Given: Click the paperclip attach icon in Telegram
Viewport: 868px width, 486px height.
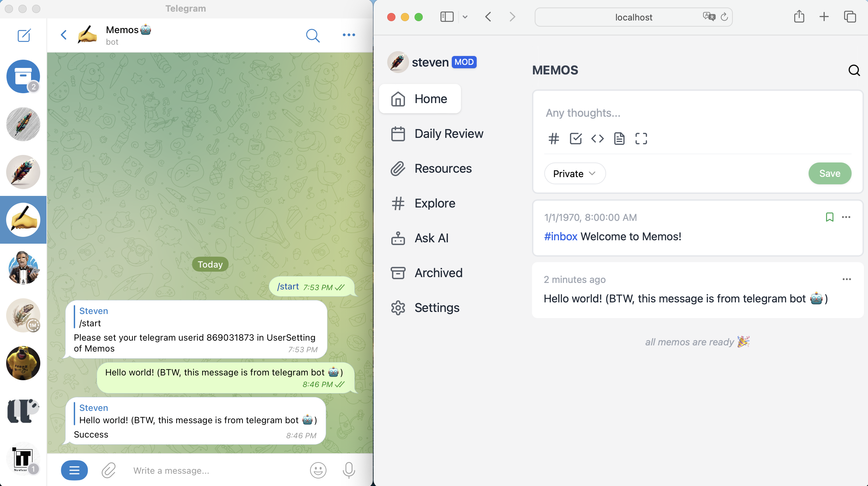Looking at the screenshot, I should pyautogui.click(x=109, y=470).
